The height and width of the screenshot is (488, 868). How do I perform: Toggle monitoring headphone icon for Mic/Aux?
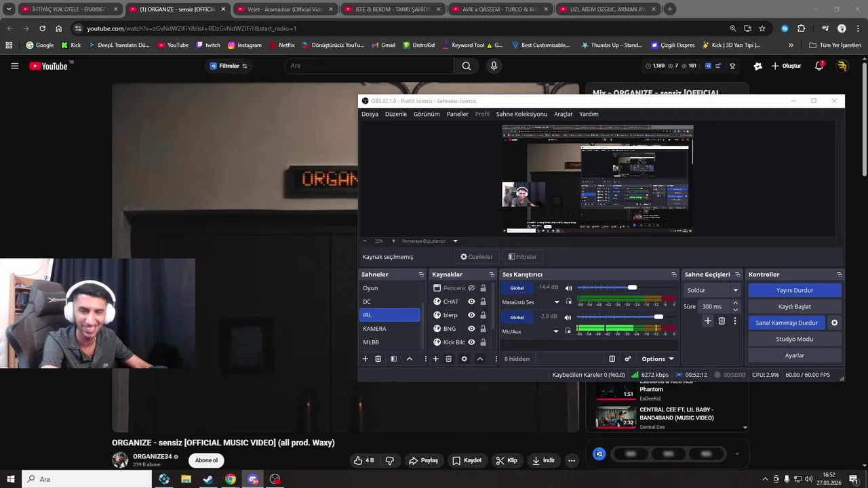(x=568, y=331)
